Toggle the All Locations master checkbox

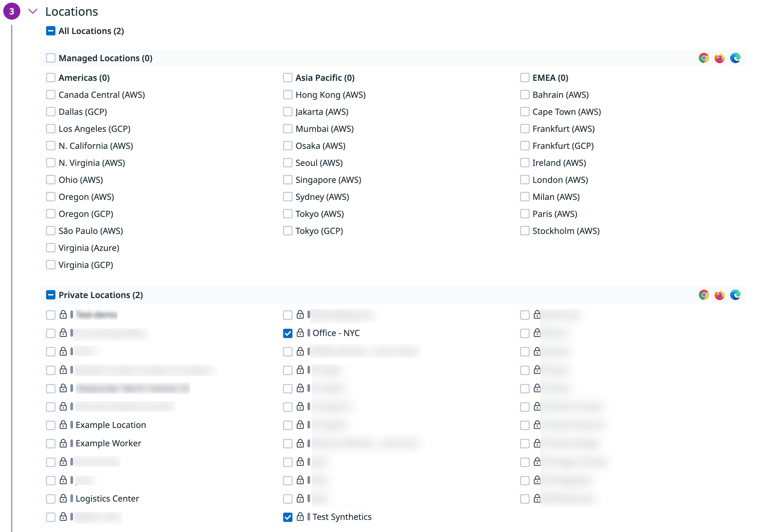pos(50,31)
